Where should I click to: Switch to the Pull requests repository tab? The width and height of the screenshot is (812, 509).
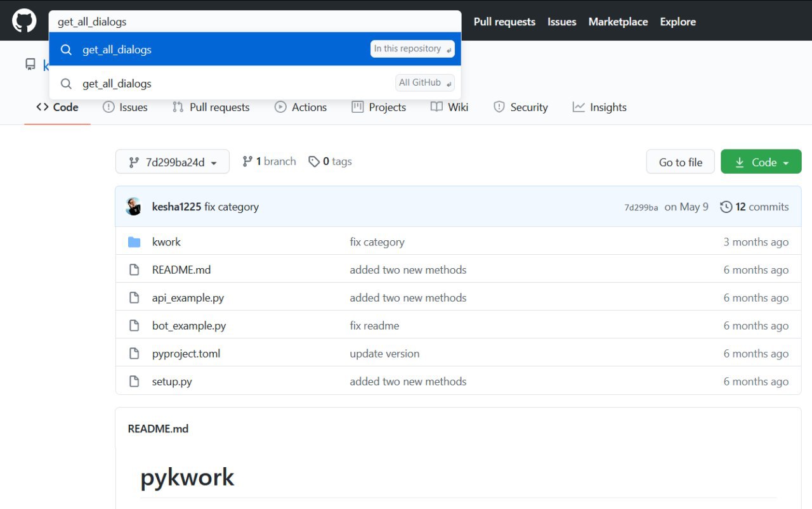pyautogui.click(x=211, y=107)
